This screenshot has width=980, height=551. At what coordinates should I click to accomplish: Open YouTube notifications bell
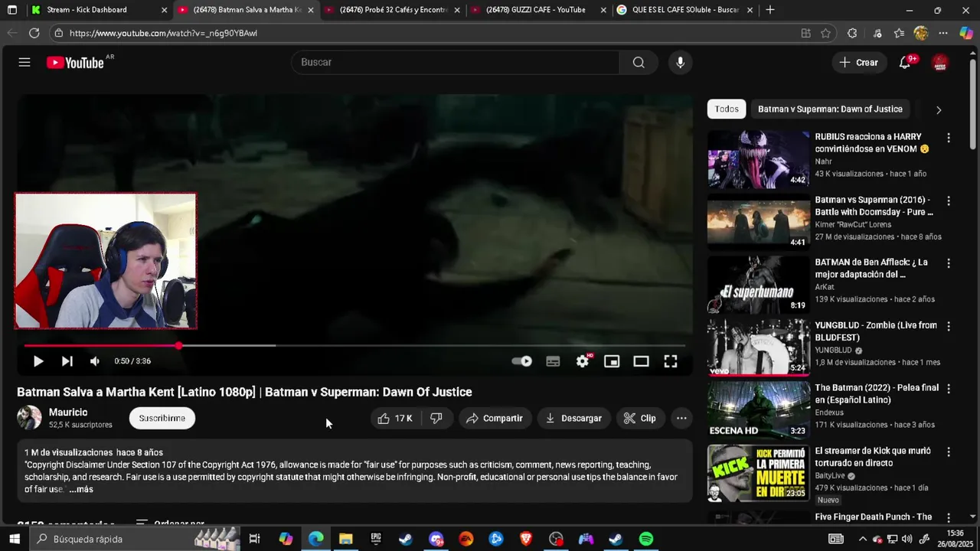pos(905,62)
